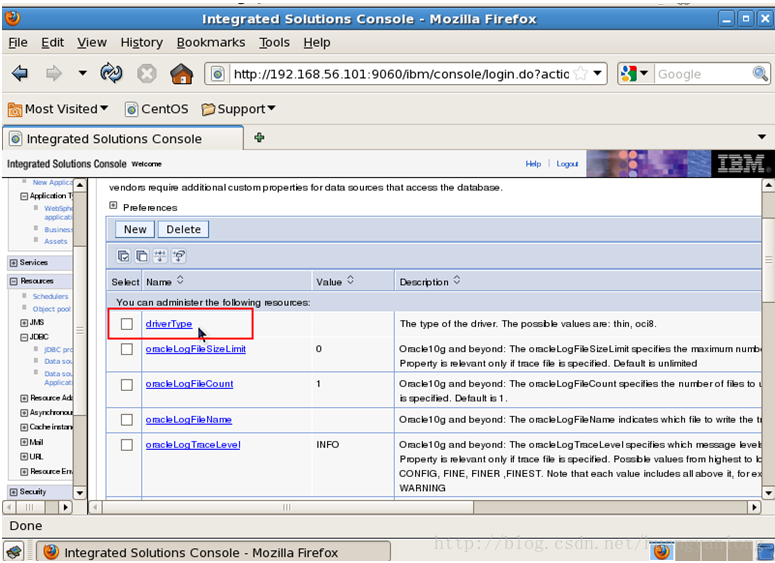This screenshot has height=563, width=775.
Task: Sort by the Name column arrows
Action: (180, 280)
